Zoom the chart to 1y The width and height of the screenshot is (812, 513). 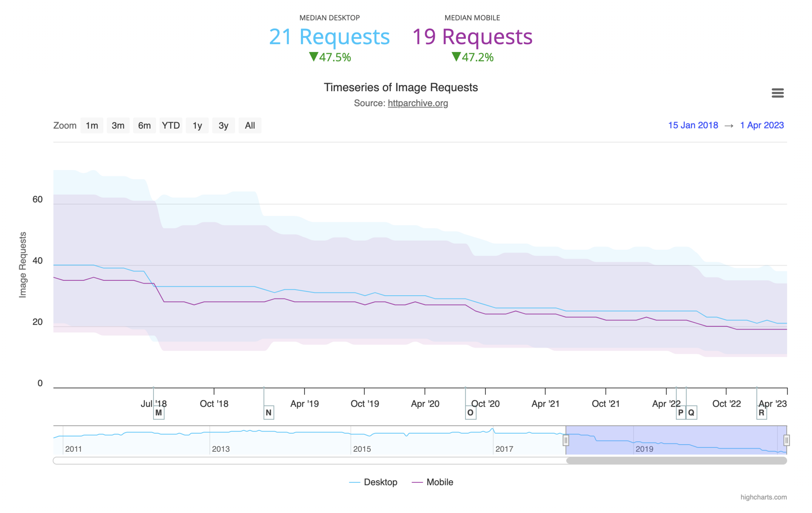pos(197,126)
